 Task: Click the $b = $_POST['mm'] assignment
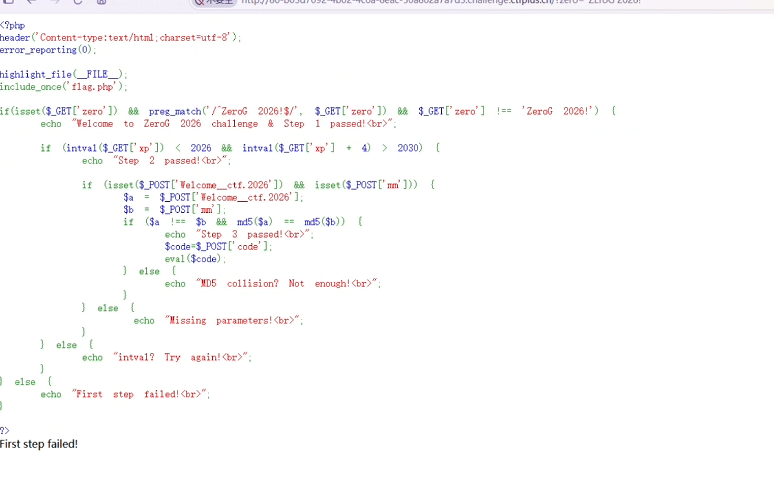tap(175, 209)
